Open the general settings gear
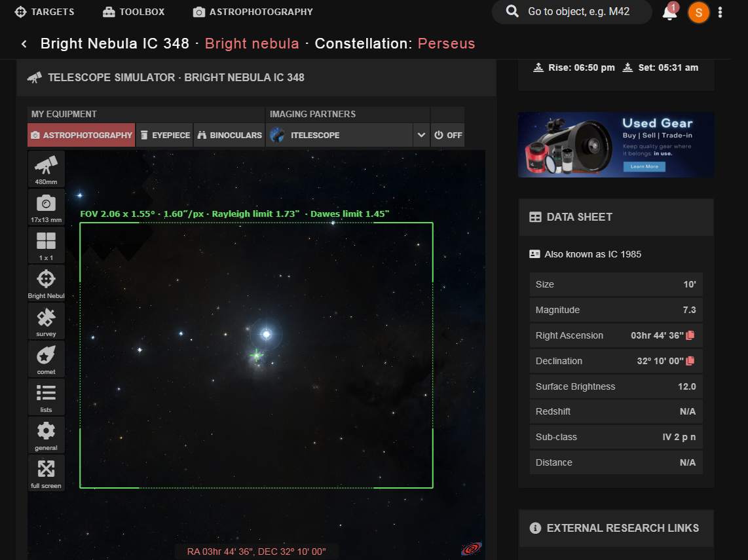 click(47, 434)
